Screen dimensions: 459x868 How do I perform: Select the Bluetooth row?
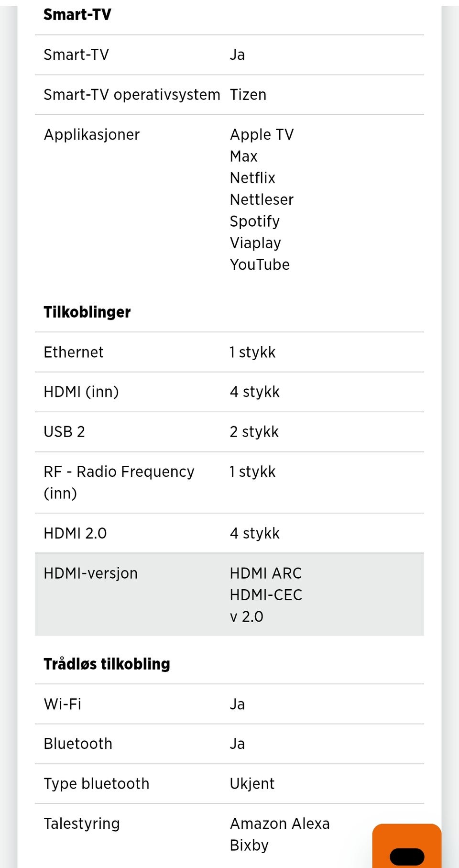pyautogui.click(x=229, y=744)
